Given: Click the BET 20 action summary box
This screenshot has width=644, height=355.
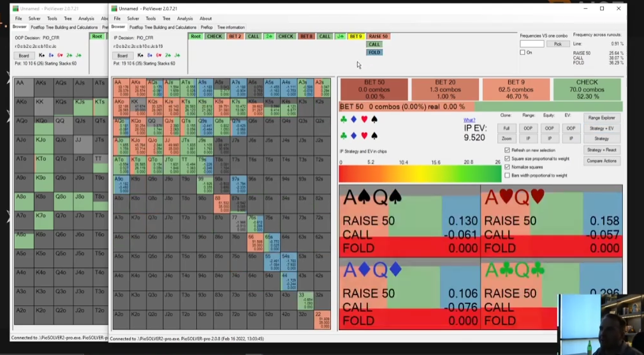Looking at the screenshot, I should (445, 89).
